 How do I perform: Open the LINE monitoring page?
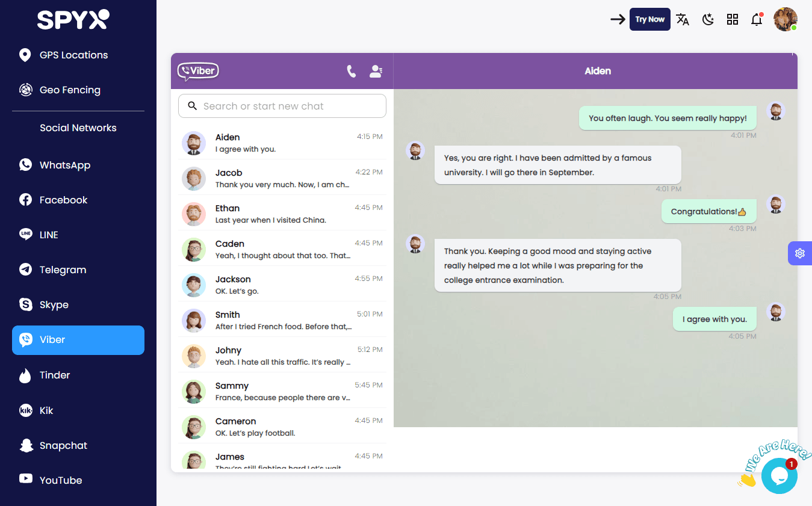(78, 235)
